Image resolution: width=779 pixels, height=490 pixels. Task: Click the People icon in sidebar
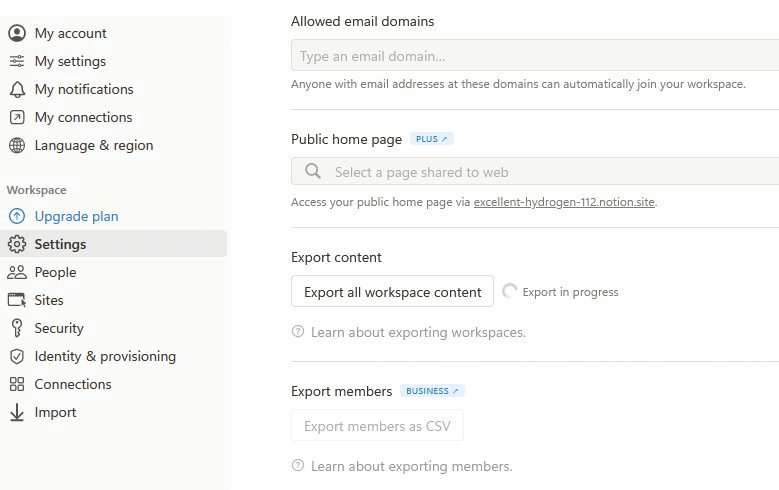click(x=17, y=272)
